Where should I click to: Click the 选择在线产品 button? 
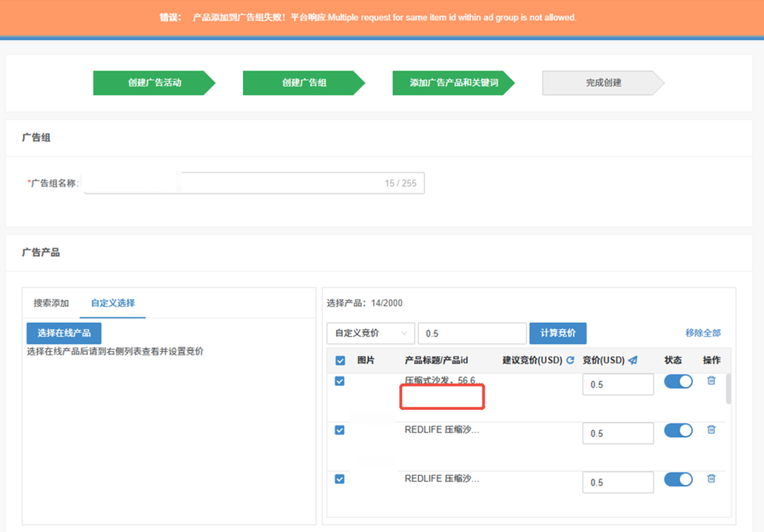(x=64, y=333)
